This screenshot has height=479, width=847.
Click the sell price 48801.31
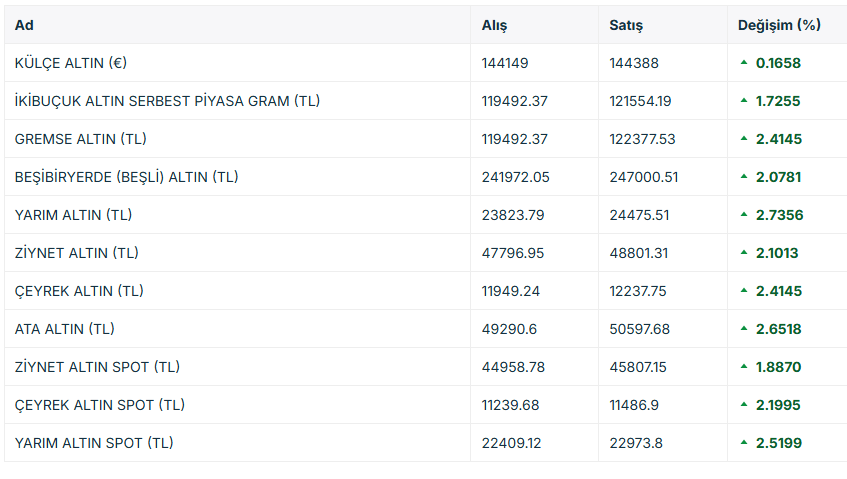click(639, 253)
